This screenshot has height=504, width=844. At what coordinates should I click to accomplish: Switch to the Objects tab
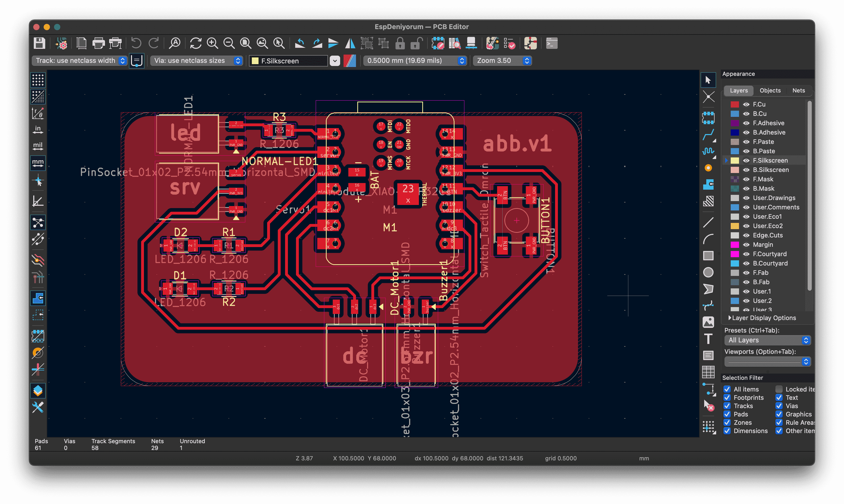770,91
